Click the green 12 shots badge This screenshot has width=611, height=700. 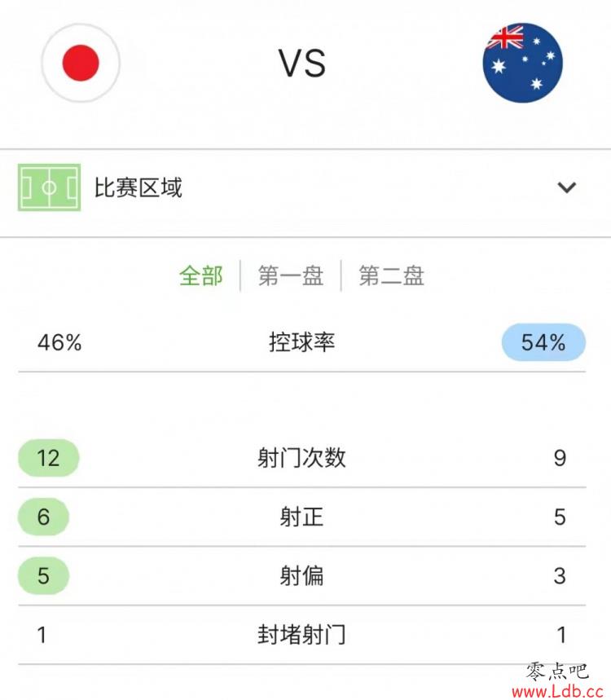click(x=49, y=458)
